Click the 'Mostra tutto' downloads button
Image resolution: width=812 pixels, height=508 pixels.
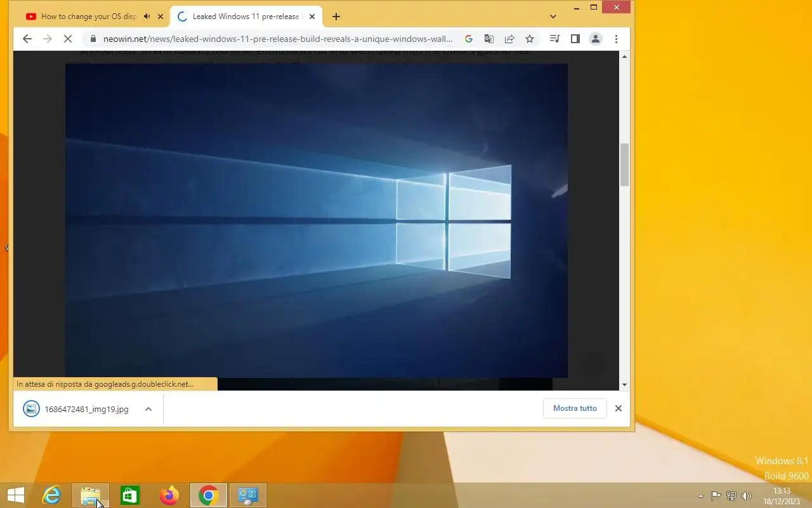(x=575, y=408)
